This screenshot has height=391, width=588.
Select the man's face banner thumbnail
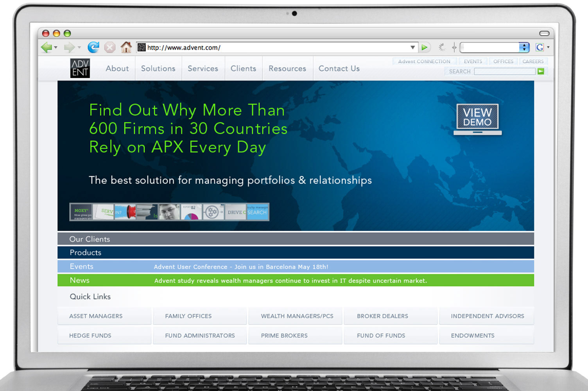tap(170, 212)
